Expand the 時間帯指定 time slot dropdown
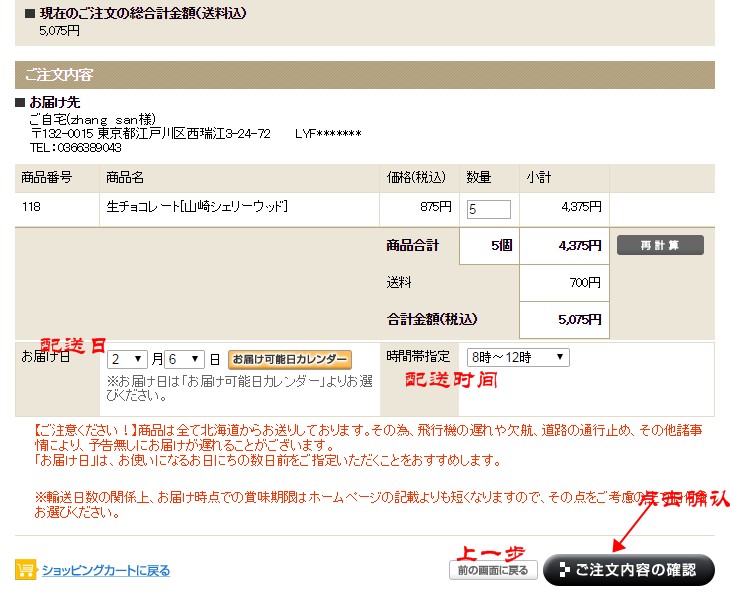Viewport: 730px width, 597px height. pyautogui.click(x=517, y=357)
